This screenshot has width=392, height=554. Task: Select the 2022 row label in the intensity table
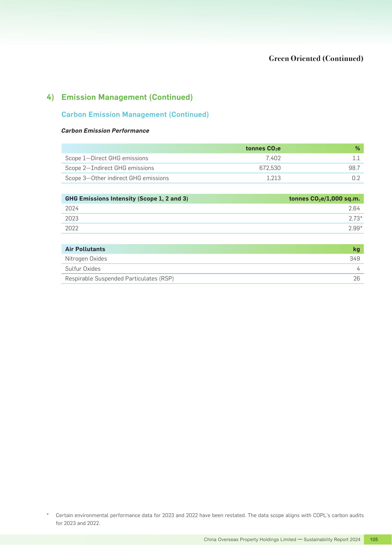click(72, 228)
